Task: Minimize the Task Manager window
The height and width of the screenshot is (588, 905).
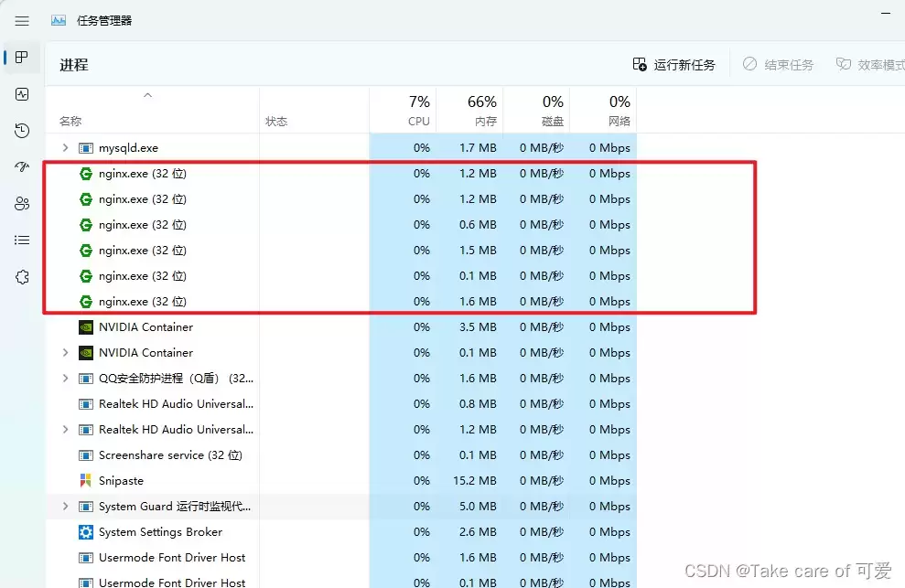Action: (886, 13)
